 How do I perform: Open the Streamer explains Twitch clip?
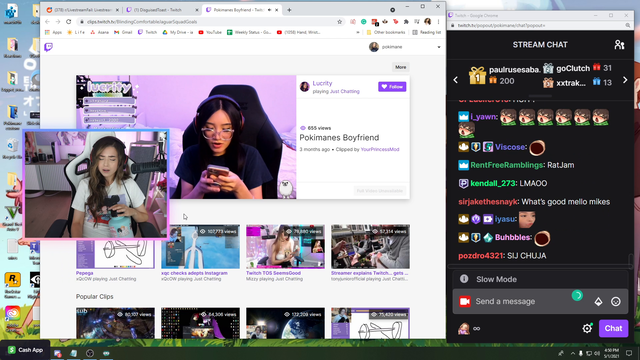tap(370, 247)
